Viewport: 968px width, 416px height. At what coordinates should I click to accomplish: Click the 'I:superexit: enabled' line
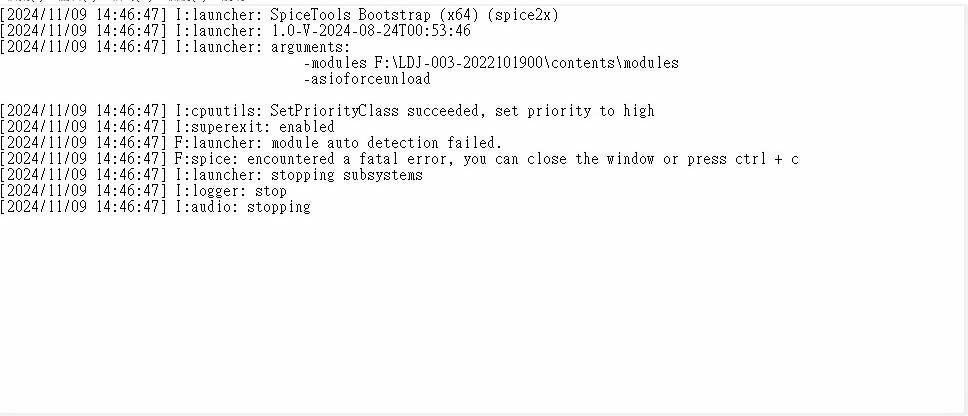(255, 127)
